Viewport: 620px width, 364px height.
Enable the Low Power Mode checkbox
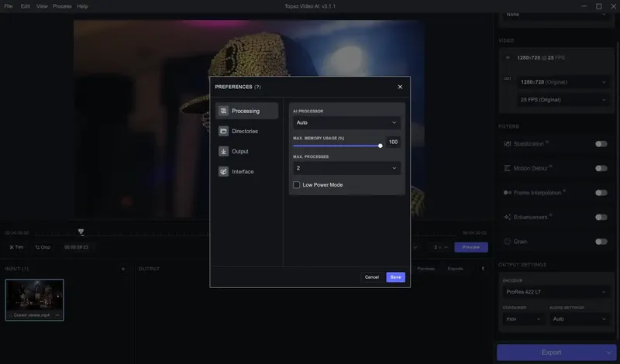tap(296, 185)
